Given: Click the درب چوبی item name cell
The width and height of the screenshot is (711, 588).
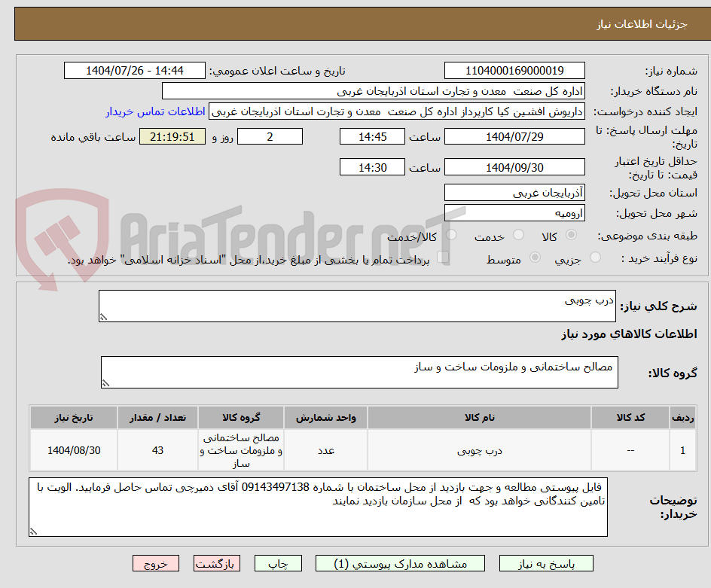Looking at the screenshot, I should click(479, 450).
